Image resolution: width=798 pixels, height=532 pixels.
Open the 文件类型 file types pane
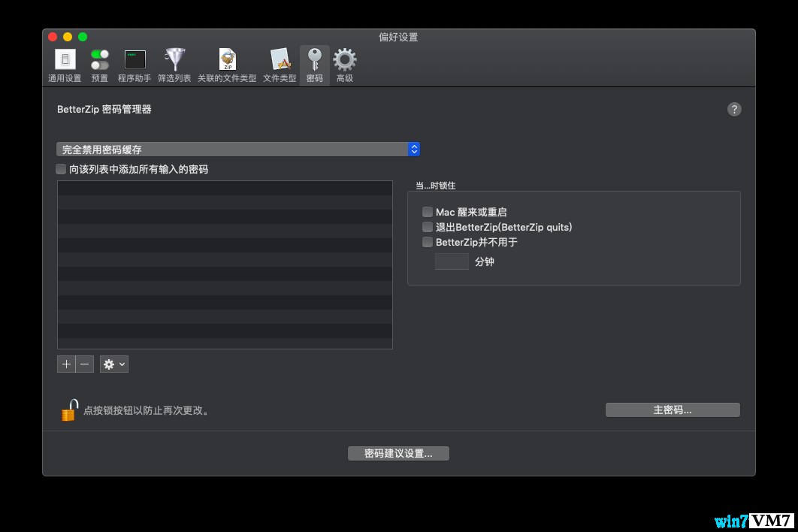[x=280, y=65]
